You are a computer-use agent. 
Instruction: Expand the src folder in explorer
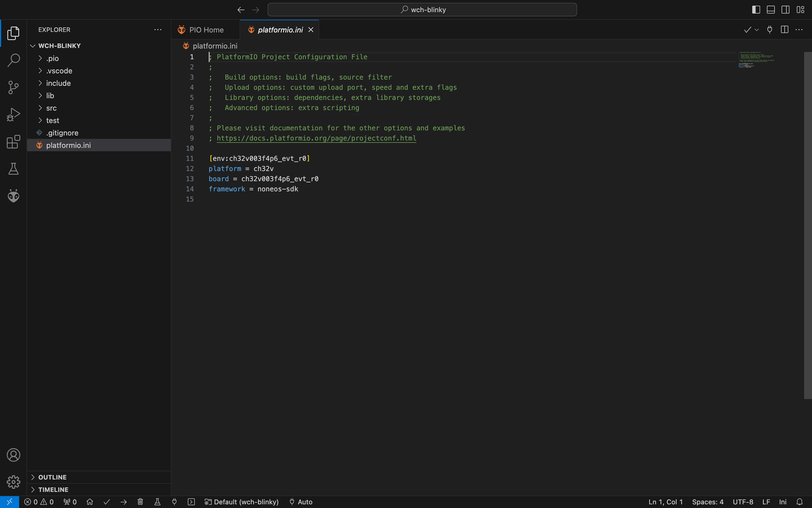pyautogui.click(x=52, y=108)
